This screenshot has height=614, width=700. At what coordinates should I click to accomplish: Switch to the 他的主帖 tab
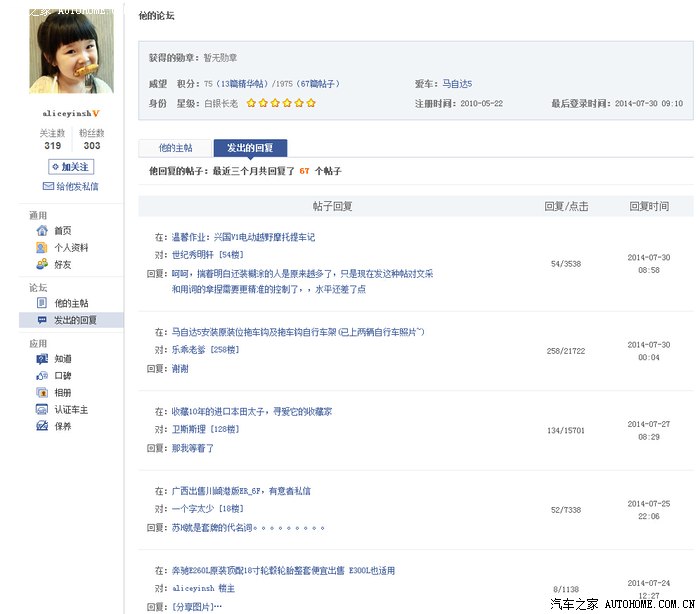[x=176, y=148]
